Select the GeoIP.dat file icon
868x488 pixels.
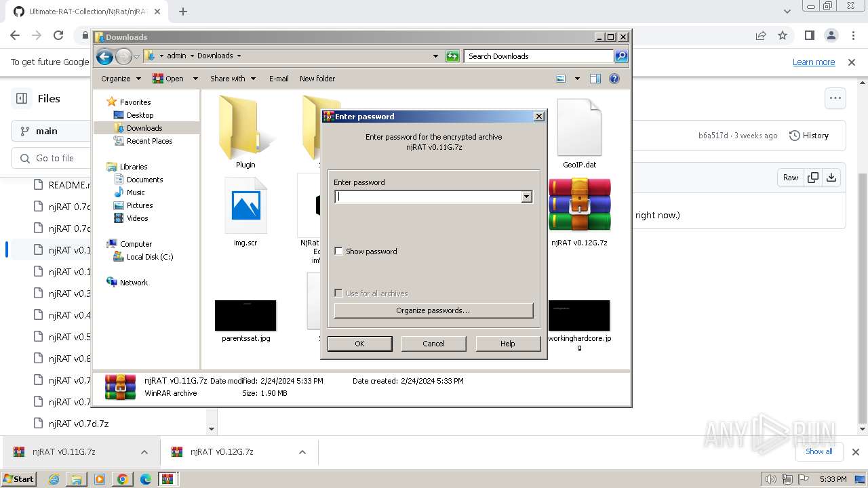pos(579,128)
